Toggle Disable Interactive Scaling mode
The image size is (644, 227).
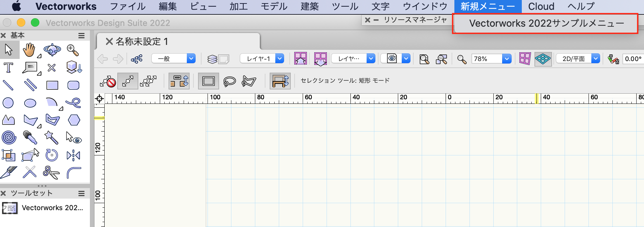pyautogui.click(x=107, y=81)
